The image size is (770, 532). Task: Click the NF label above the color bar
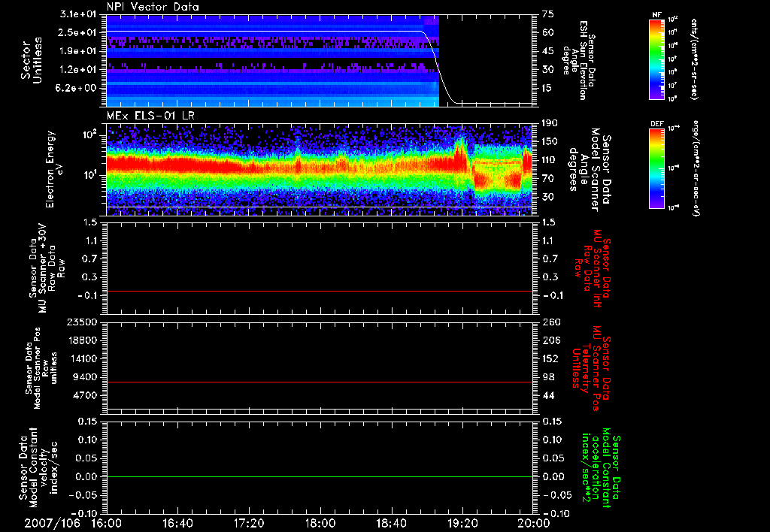tap(656, 15)
